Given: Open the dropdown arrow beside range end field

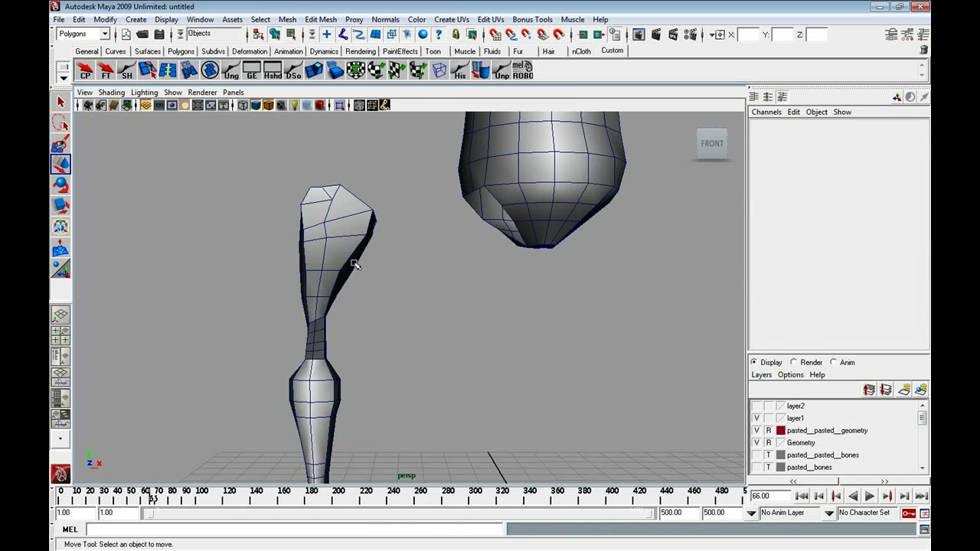Looking at the screenshot, I should pos(751,514).
